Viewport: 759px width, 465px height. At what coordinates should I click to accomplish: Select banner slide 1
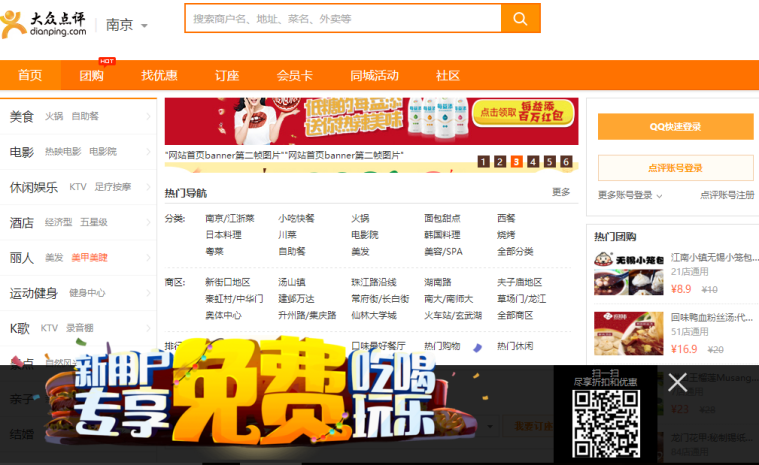coord(483,162)
